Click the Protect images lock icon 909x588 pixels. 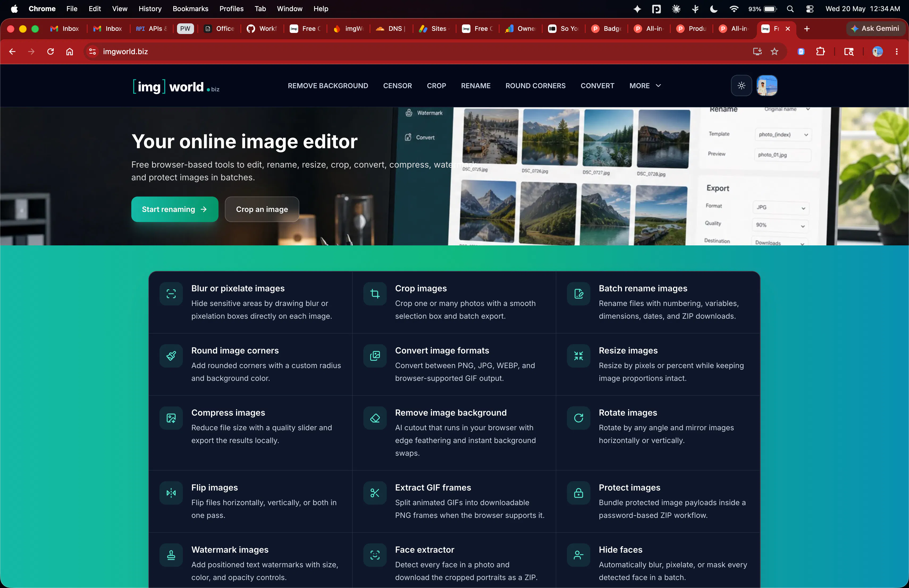click(578, 493)
